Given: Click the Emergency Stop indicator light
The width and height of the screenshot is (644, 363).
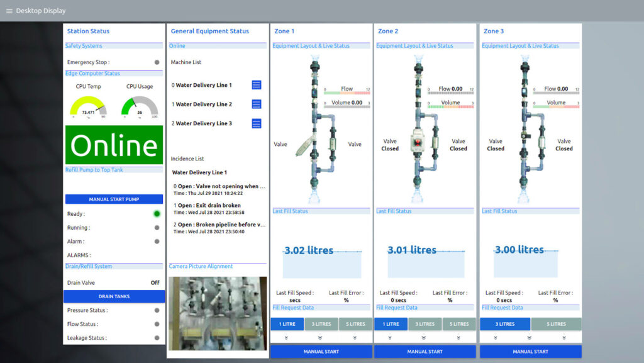Looking at the screenshot, I should [157, 62].
